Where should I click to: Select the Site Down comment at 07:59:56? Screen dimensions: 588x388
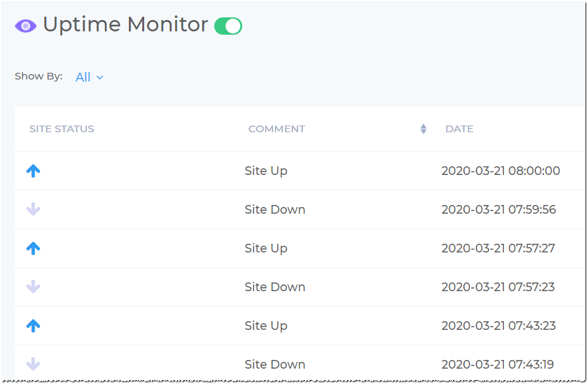[x=275, y=210]
